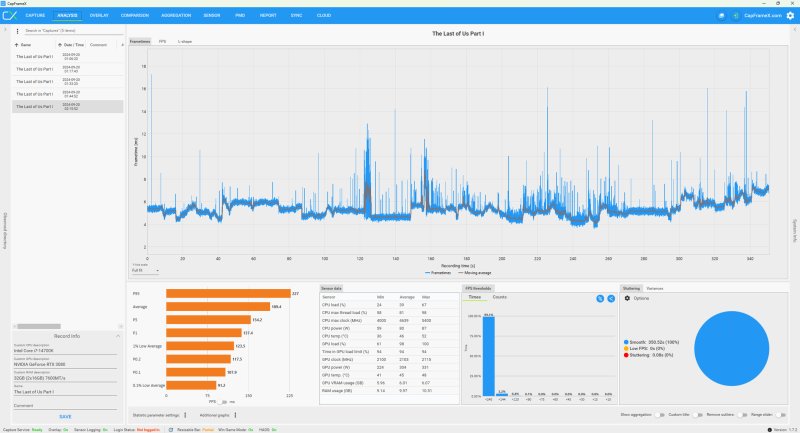Open the CLOUD tab

tap(324, 15)
